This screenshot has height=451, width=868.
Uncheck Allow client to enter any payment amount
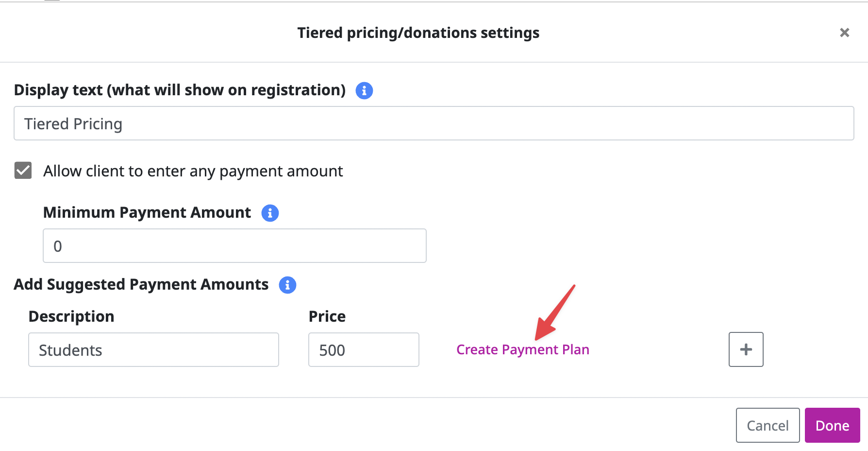coord(22,171)
